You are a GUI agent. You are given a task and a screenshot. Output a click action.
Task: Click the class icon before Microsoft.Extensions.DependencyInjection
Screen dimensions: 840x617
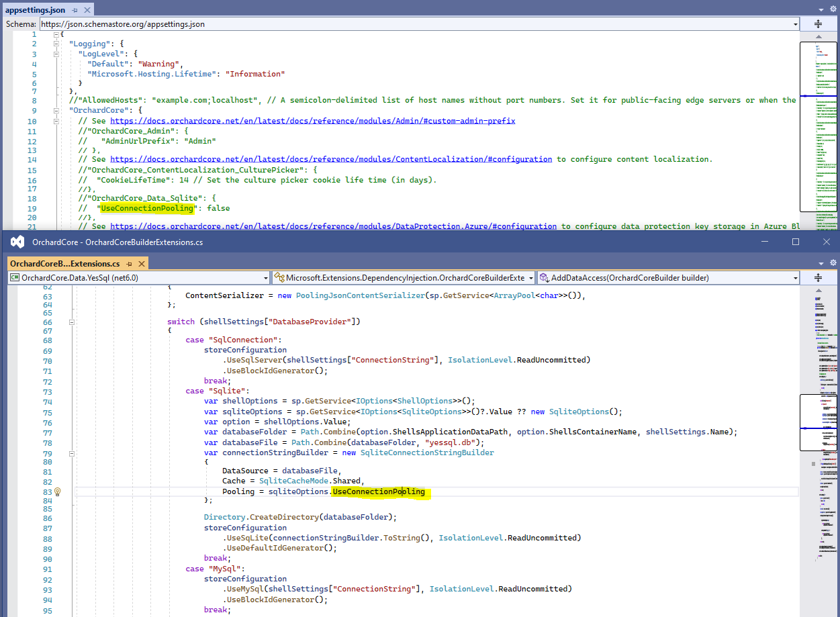point(279,277)
